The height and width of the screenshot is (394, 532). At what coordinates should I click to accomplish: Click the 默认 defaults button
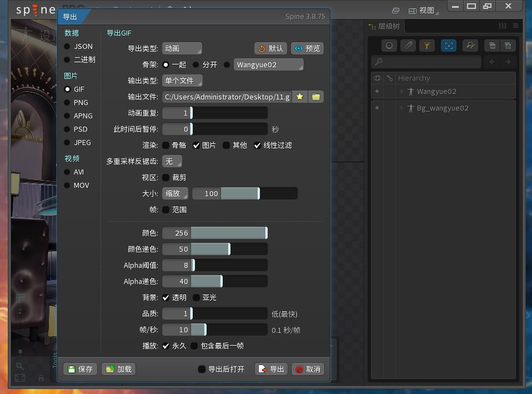pos(271,48)
